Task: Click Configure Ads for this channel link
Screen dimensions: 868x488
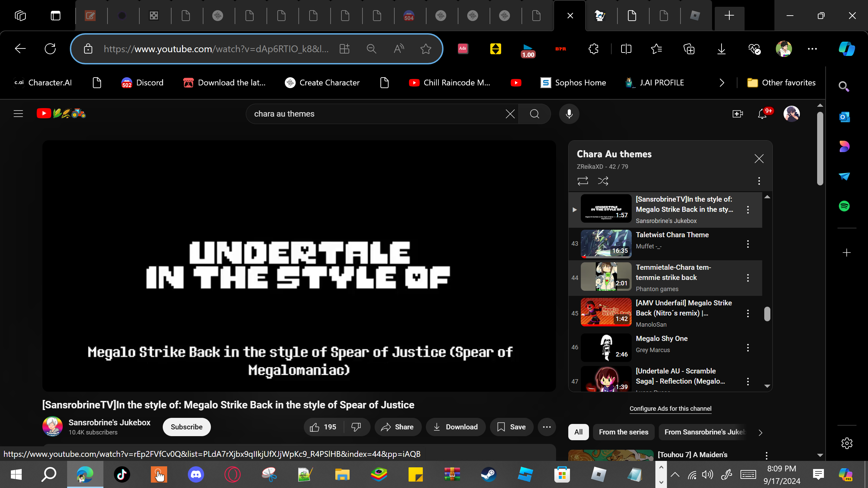Action: 670,409
